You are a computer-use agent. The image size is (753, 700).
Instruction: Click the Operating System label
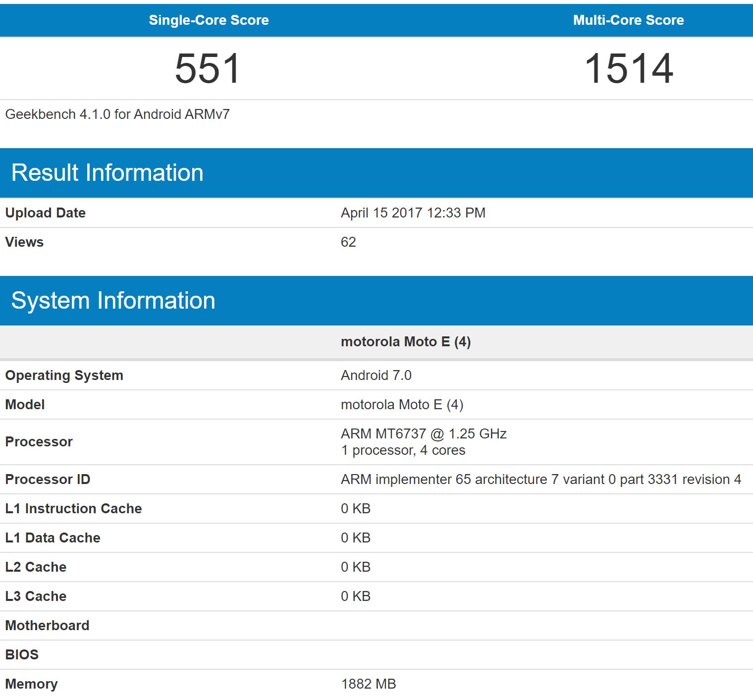tap(64, 376)
